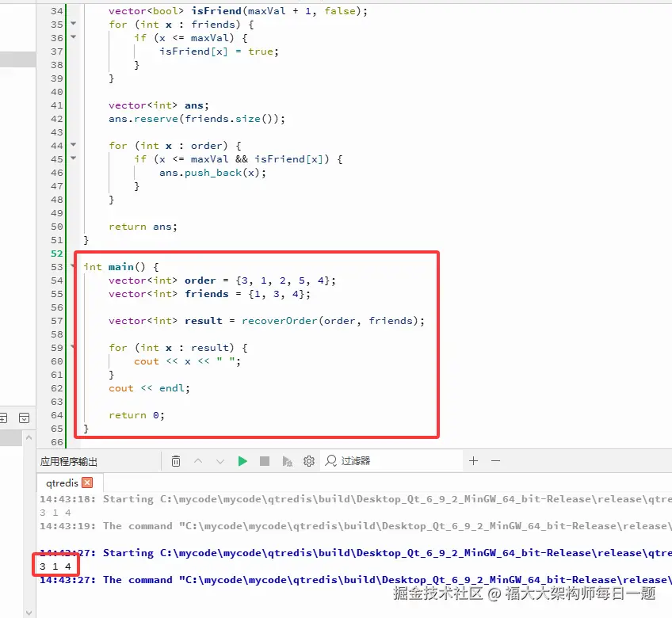Close the qtredis output tab
Screen dimensions: 672x618
coord(87,483)
